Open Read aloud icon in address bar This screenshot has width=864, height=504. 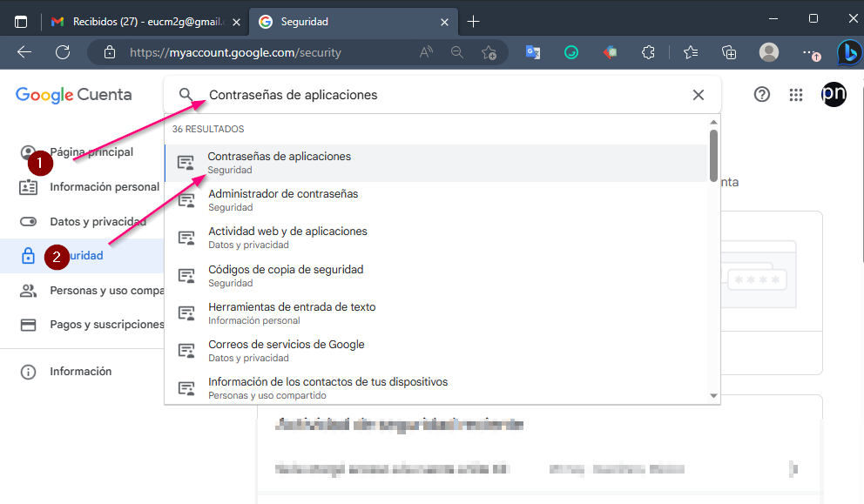[x=426, y=52]
